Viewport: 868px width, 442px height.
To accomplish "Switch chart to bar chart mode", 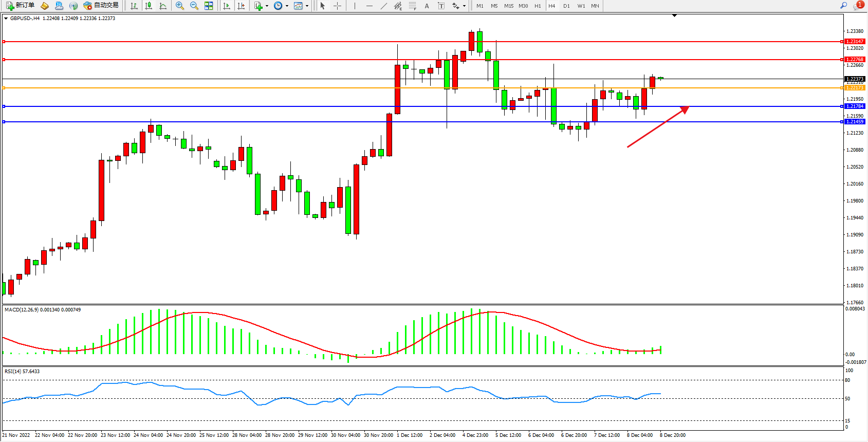I will [x=134, y=6].
